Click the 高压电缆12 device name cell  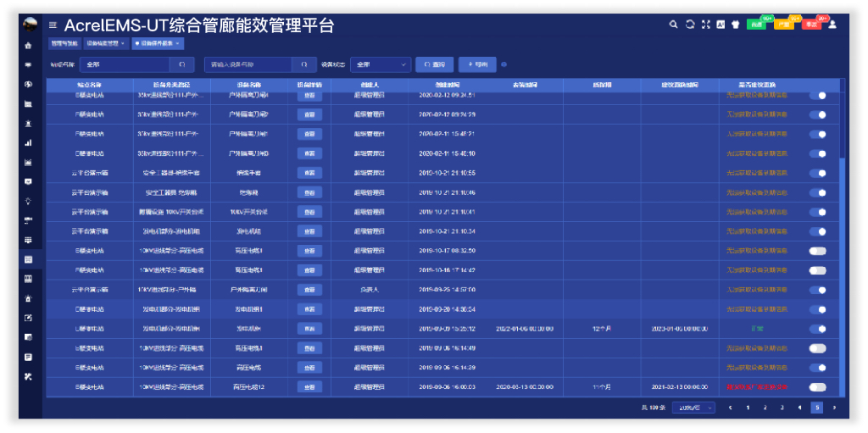248,387
